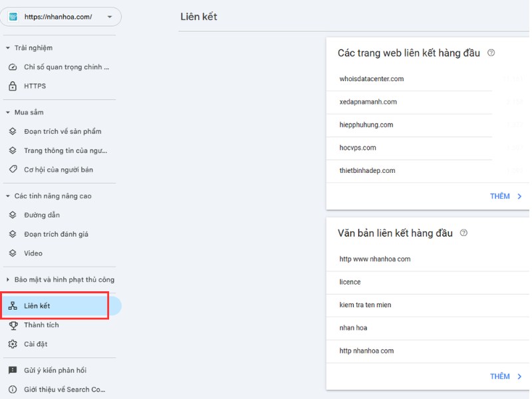Click THÊM in top linking sites card
The image size is (532, 399).
[x=505, y=196]
